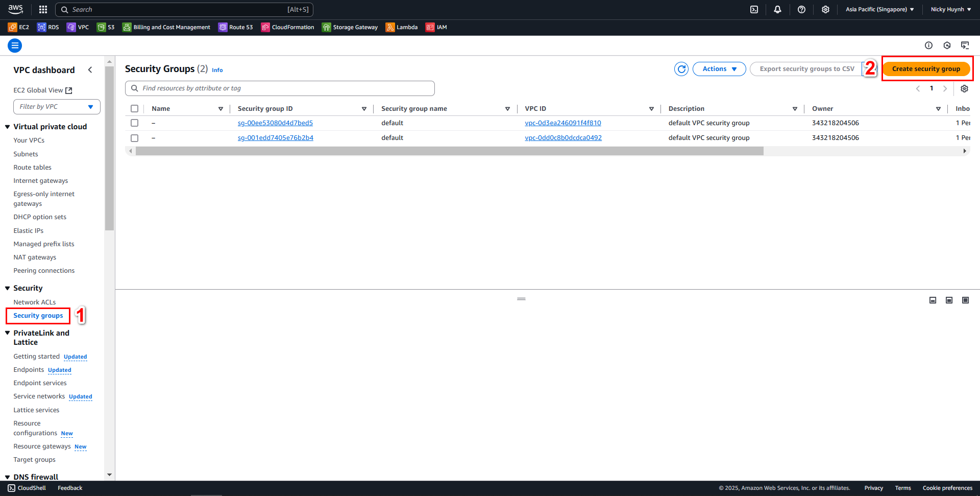The width and height of the screenshot is (980, 496).
Task: Click the Lambda shortcut icon
Action: 390,28
